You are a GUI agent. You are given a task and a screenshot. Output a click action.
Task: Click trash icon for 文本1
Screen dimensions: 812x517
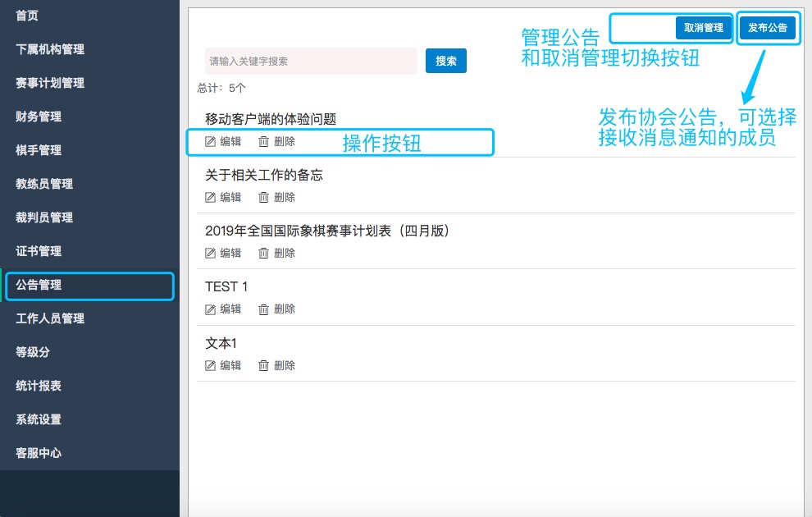click(x=263, y=366)
